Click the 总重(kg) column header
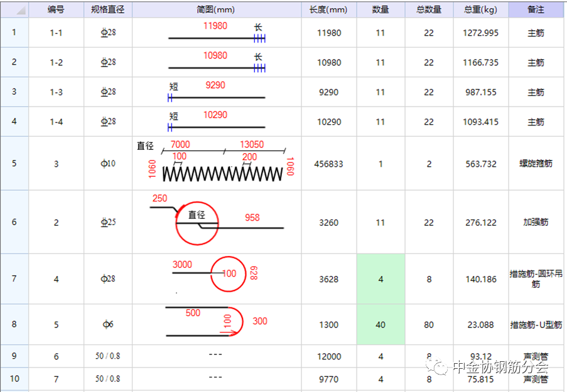567x392 pixels. click(x=480, y=10)
